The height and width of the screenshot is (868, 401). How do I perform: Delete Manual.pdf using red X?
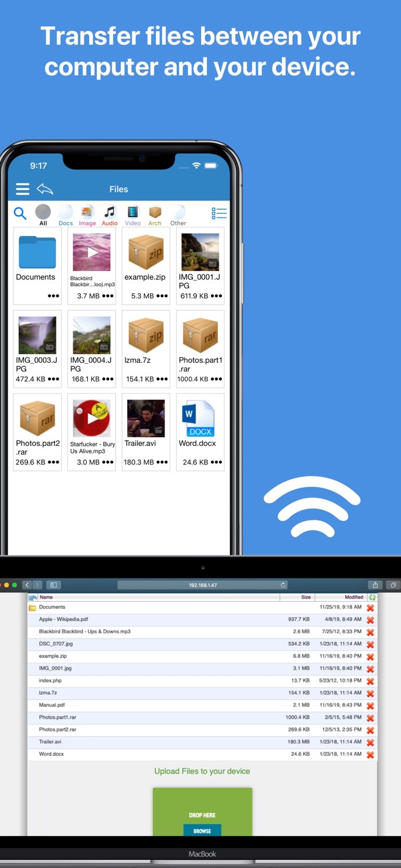click(x=370, y=706)
